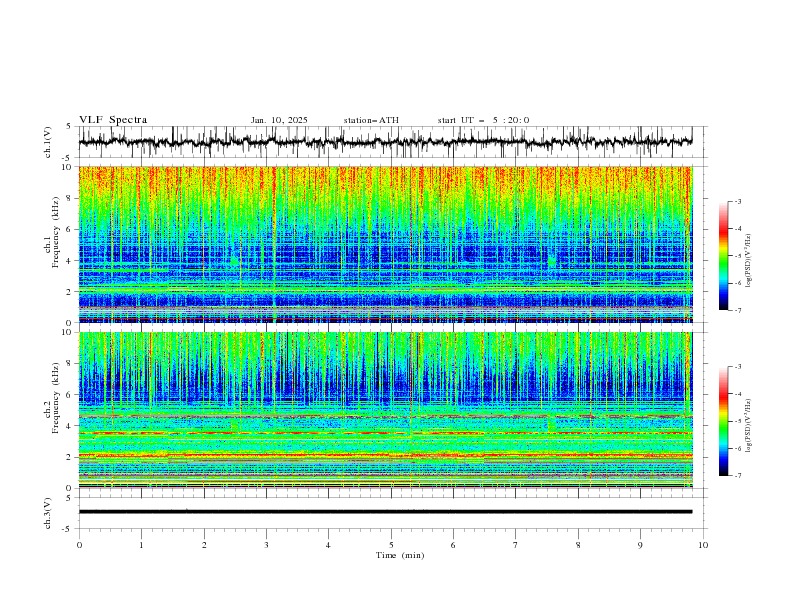The height and width of the screenshot is (612, 792).
Task: Click inside the ch.1 spectrogram panel
Action: pyautogui.click(x=385, y=244)
